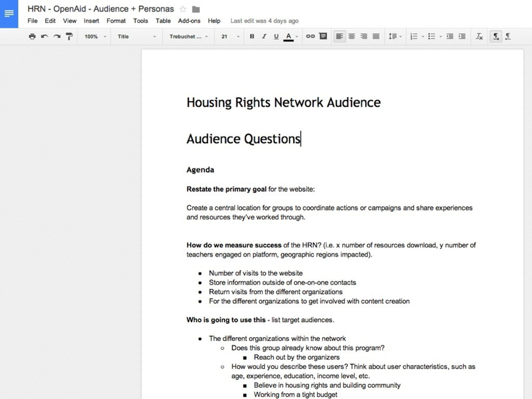Image resolution: width=532 pixels, height=399 pixels.
Task: Click the document name in the title bar
Action: [101, 9]
